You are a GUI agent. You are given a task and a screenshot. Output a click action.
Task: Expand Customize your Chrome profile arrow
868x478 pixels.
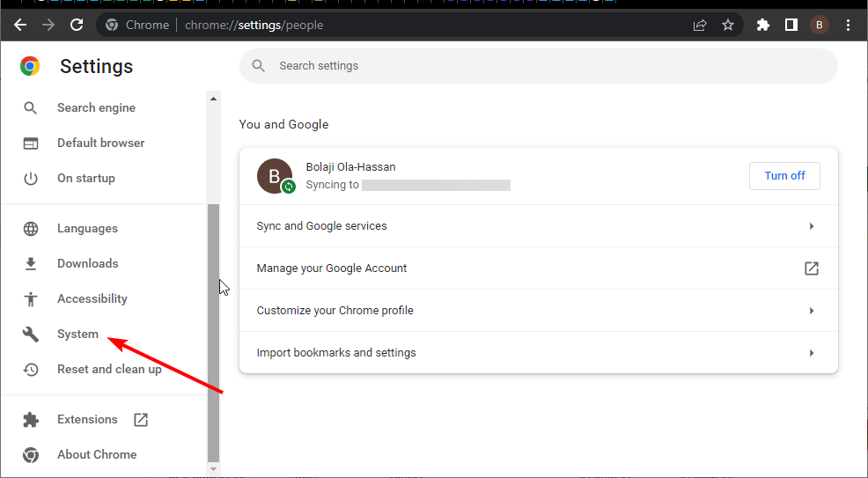[812, 311]
